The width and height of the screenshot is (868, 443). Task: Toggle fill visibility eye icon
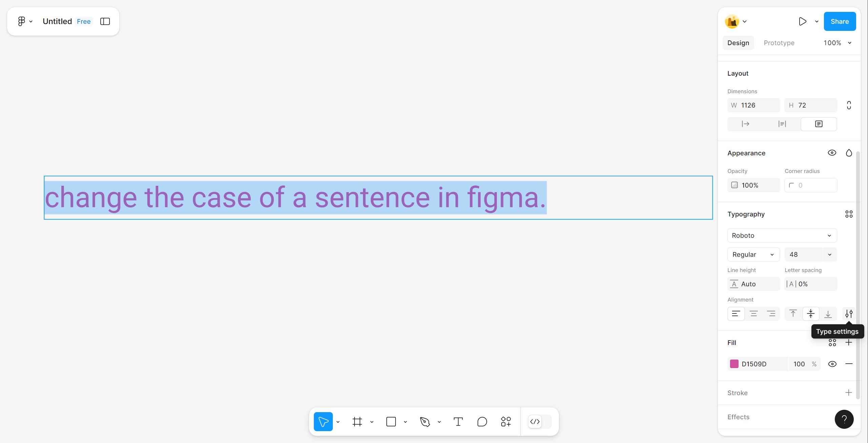coord(832,364)
